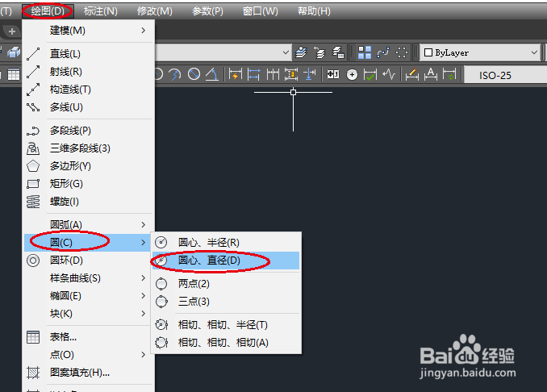Open the ISO-25 dimension style dropdown
Viewport: 547px width, 392px height.
tap(505, 75)
